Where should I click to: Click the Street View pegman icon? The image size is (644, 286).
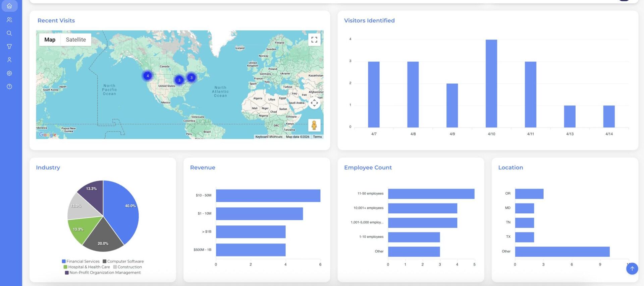(314, 125)
